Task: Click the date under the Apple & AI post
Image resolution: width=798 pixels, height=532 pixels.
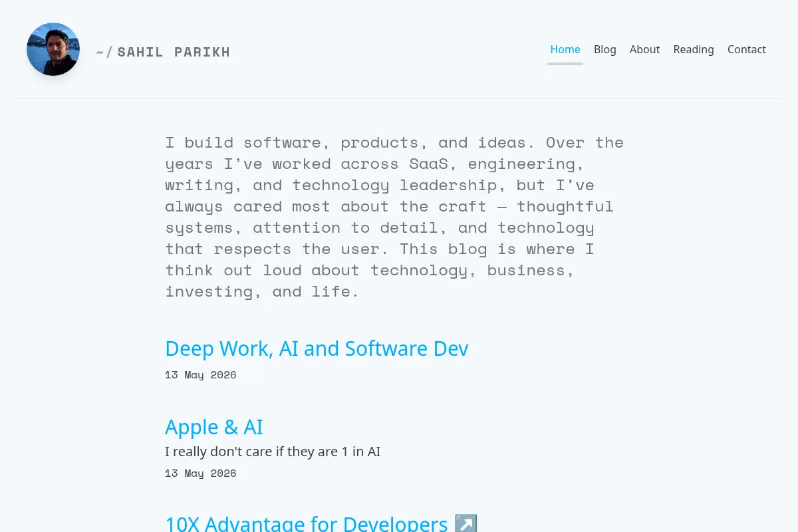Action: tap(201, 473)
